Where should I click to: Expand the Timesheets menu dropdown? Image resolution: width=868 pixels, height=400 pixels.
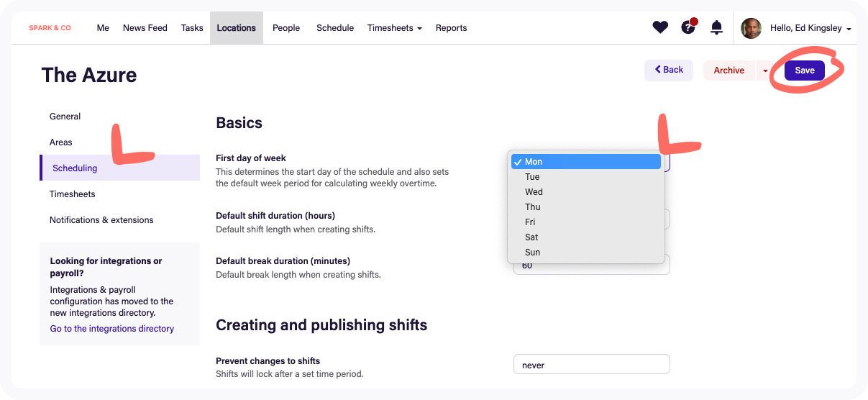coord(394,28)
